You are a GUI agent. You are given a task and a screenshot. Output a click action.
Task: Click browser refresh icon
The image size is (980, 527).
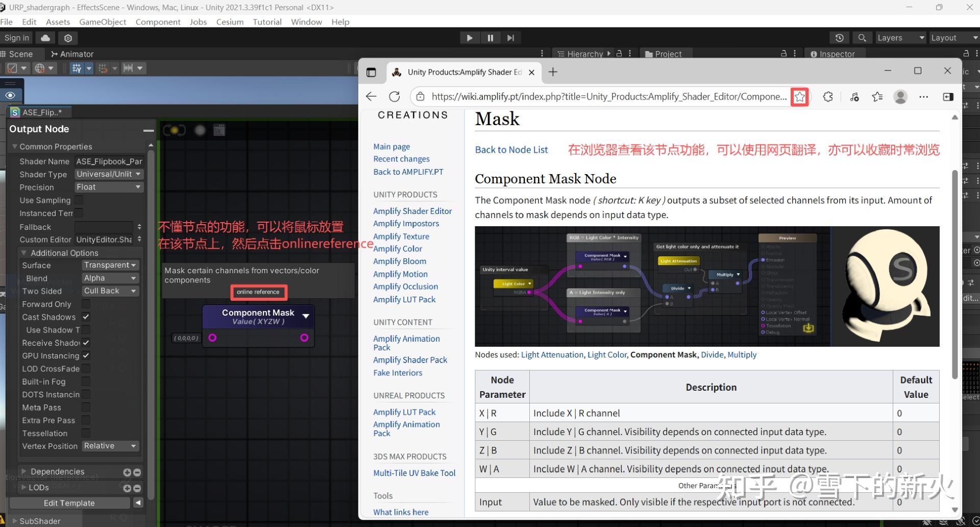394,97
